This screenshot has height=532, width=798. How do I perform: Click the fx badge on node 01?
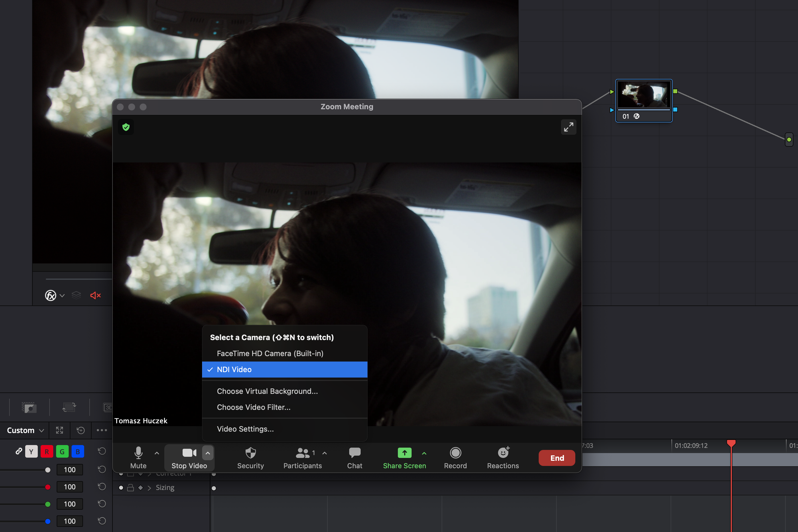(x=637, y=116)
